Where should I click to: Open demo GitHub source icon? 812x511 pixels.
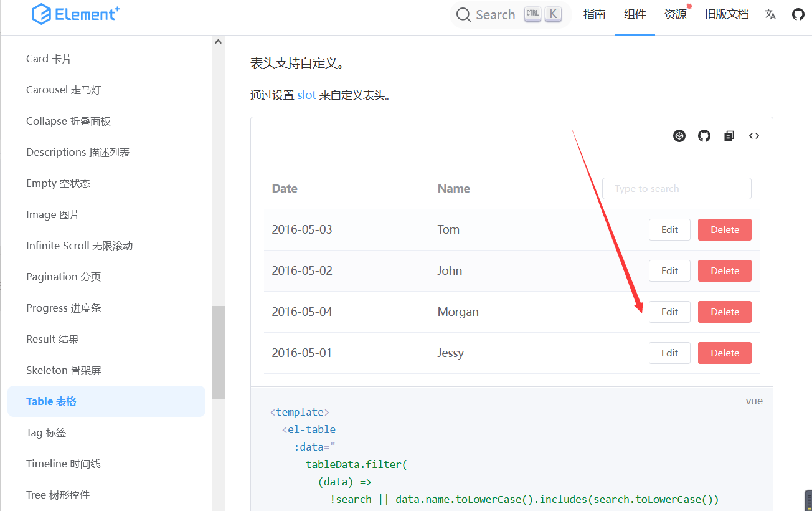point(704,136)
